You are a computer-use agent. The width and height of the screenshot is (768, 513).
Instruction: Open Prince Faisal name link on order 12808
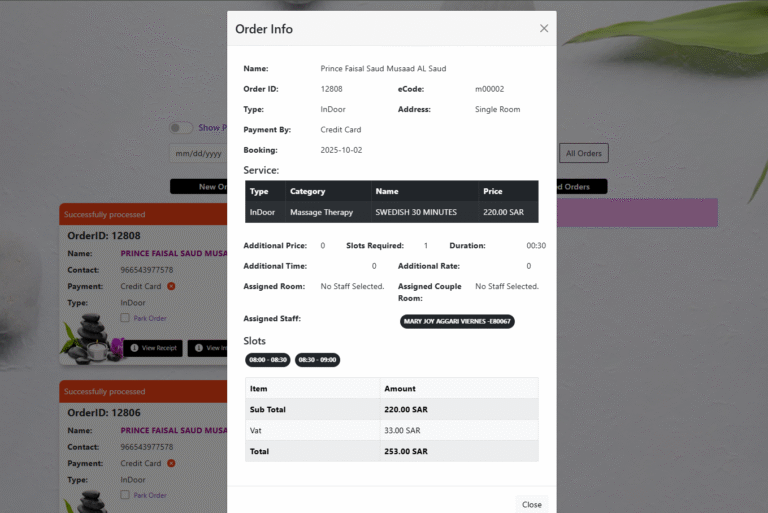pyautogui.click(x=173, y=254)
